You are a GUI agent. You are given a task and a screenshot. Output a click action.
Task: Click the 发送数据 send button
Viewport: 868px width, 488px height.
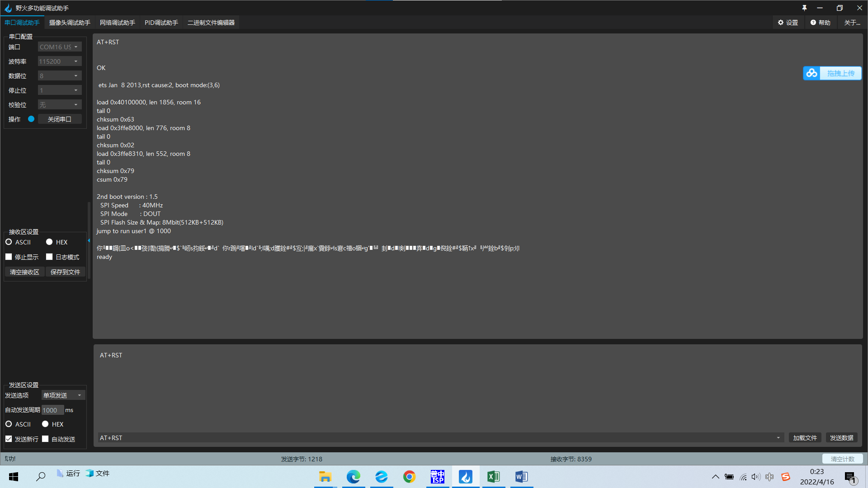click(841, 438)
